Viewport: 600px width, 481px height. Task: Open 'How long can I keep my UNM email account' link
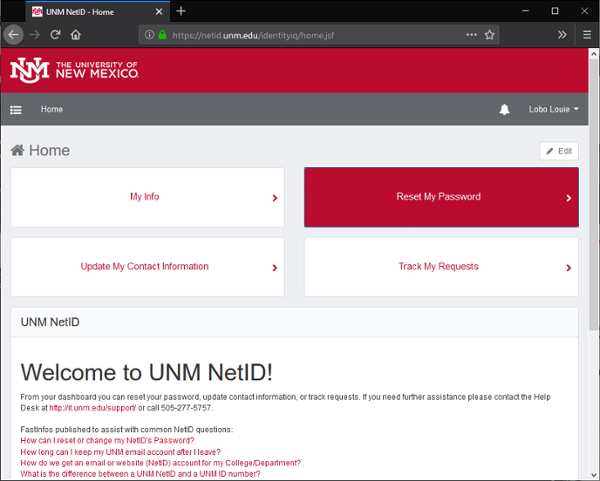pyautogui.click(x=121, y=452)
